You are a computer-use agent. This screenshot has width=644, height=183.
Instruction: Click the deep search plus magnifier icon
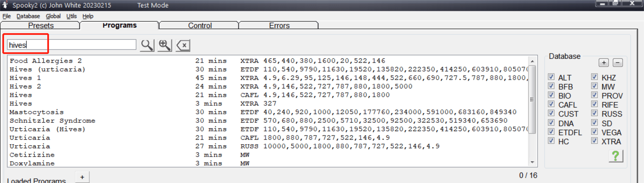coord(165,45)
